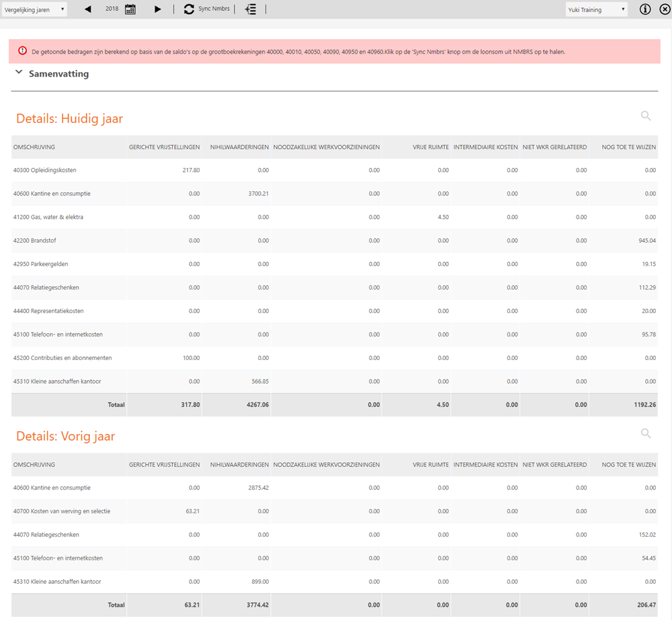Click the indent list icon in toolbar
Screen dimensions: 672x620
[x=251, y=9]
